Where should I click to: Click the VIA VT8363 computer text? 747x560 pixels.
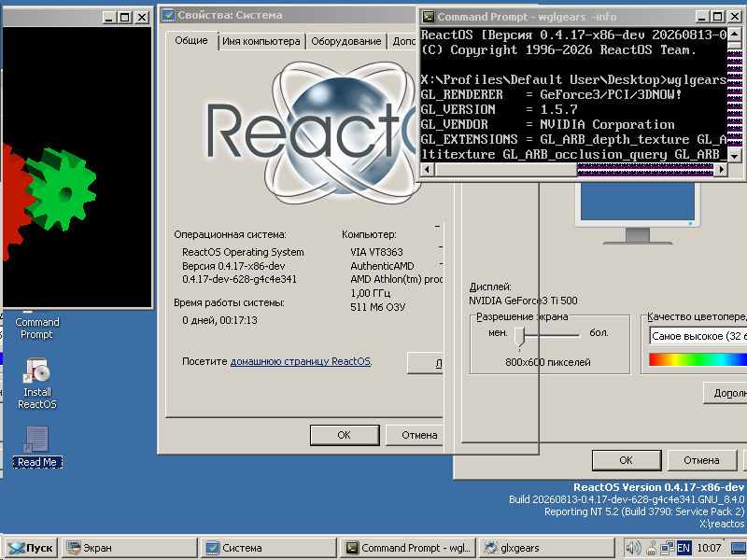pos(376,252)
